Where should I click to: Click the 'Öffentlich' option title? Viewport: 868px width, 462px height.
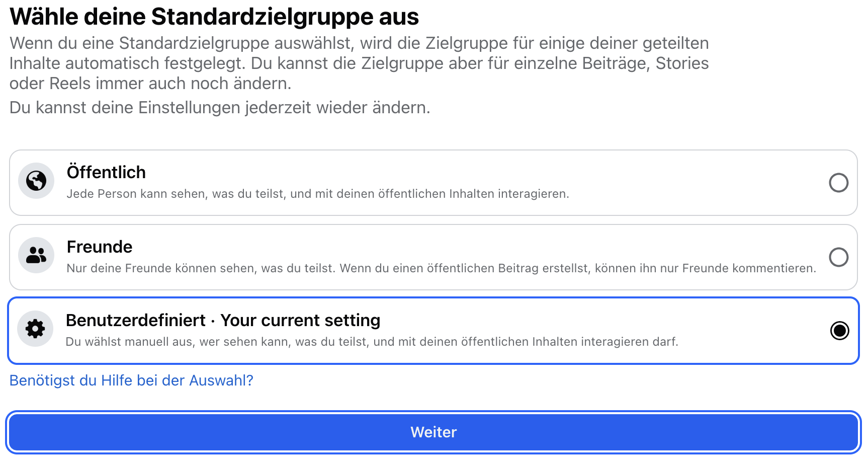[x=106, y=172]
